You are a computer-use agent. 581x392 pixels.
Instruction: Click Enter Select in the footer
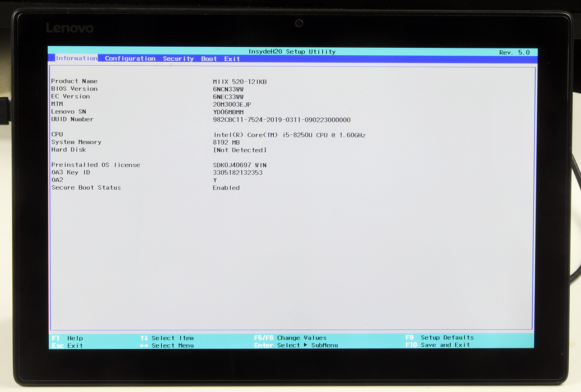coord(277,345)
